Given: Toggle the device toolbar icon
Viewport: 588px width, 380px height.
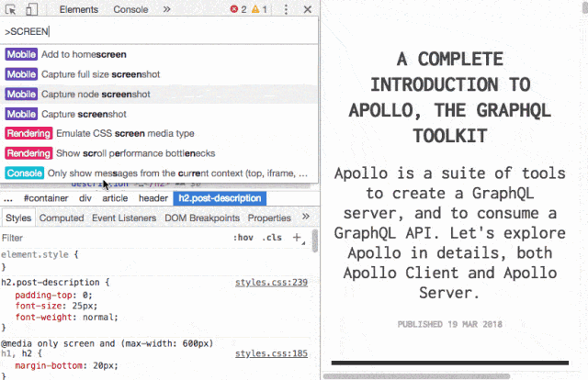Looking at the screenshot, I should pos(31,9).
